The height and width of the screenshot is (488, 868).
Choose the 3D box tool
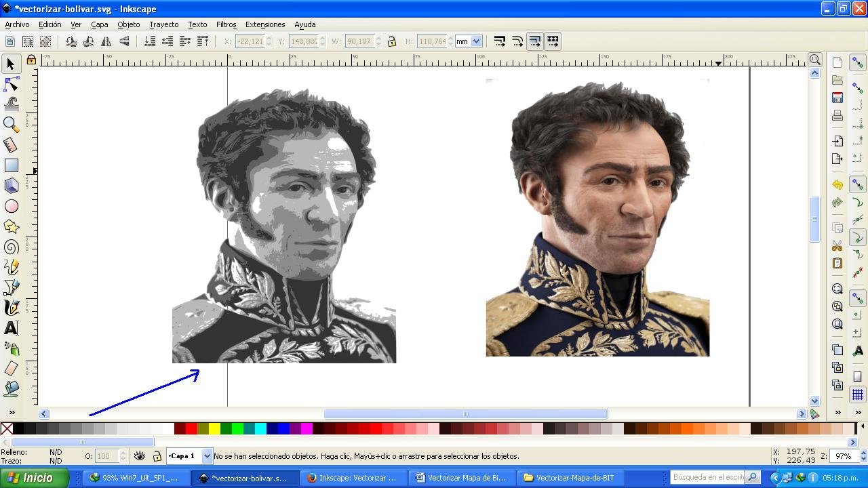point(11,186)
